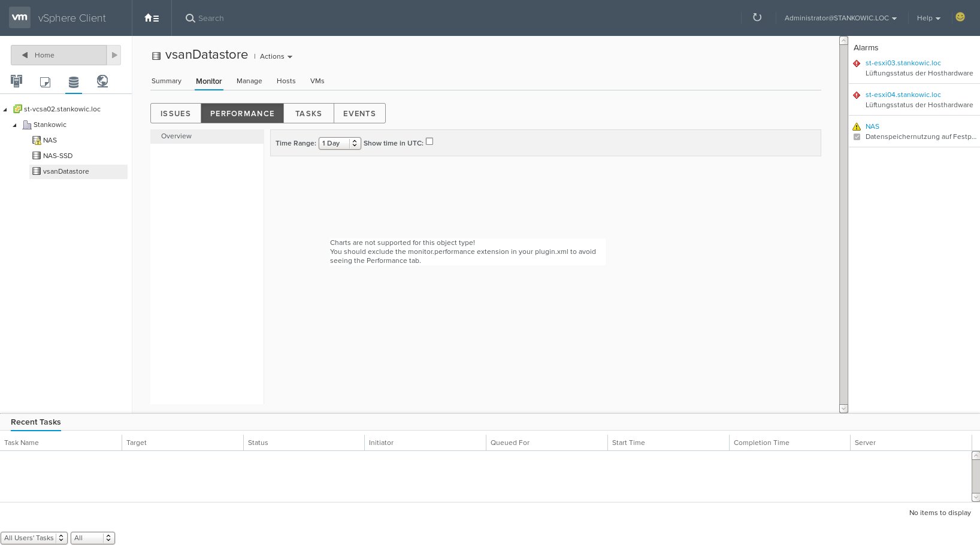
Task: Switch to VMs and Templates view
Action: point(45,81)
